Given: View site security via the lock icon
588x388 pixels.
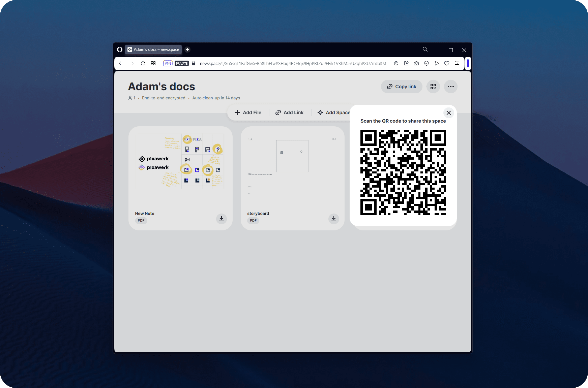Looking at the screenshot, I should tap(194, 63).
